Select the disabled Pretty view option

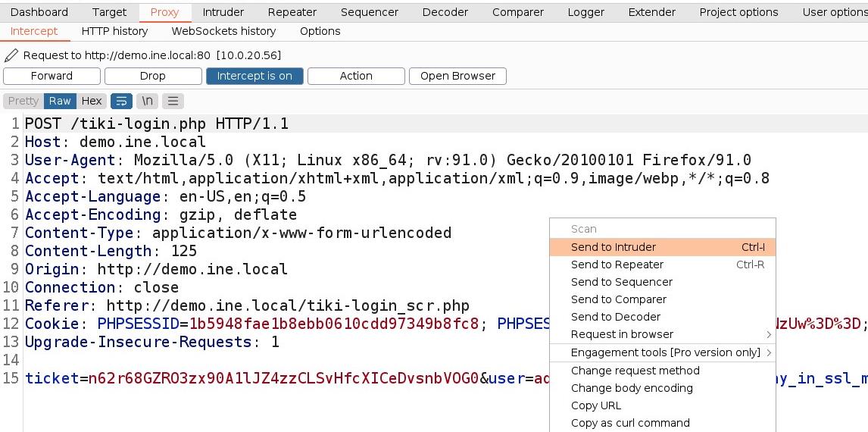[23, 101]
